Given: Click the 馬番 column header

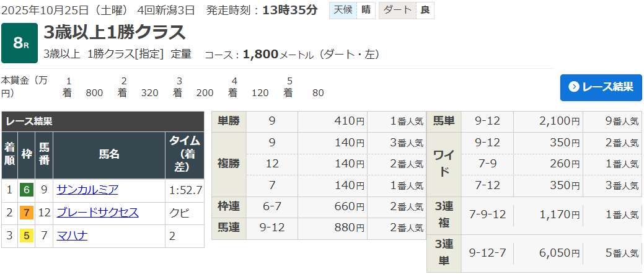Looking at the screenshot, I should [44, 155].
